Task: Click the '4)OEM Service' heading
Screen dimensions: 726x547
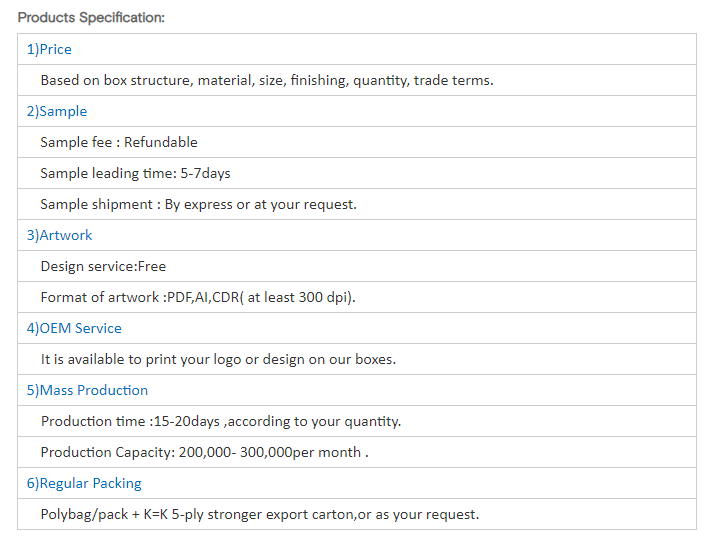Action: (x=74, y=328)
